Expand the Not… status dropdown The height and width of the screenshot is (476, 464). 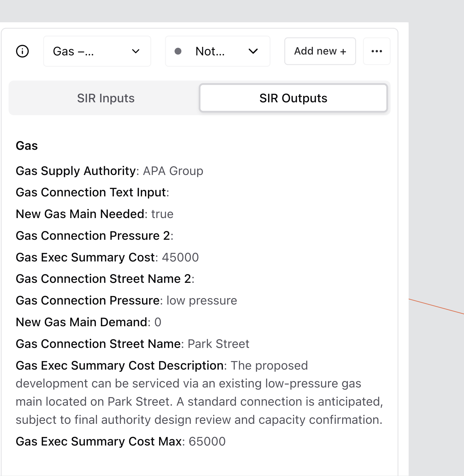(217, 51)
